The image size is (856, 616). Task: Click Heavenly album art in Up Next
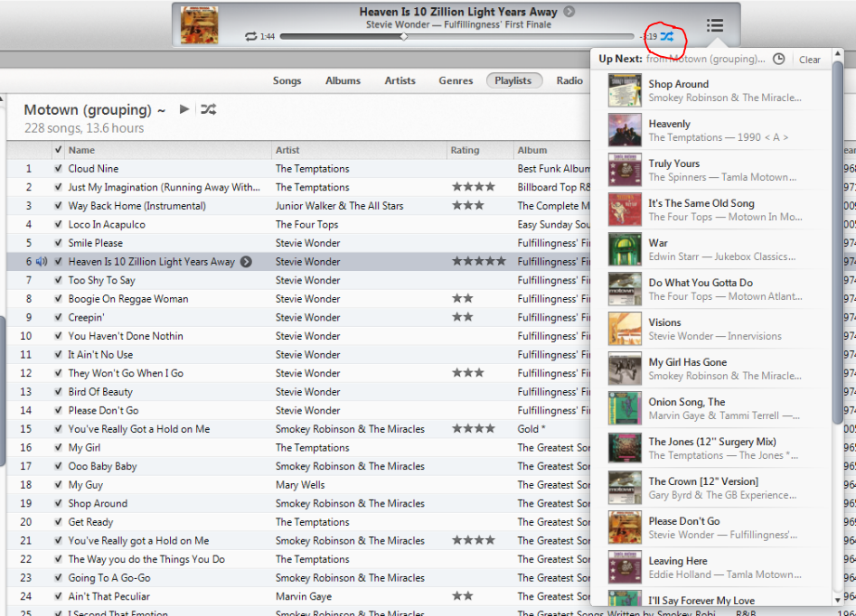(x=626, y=130)
